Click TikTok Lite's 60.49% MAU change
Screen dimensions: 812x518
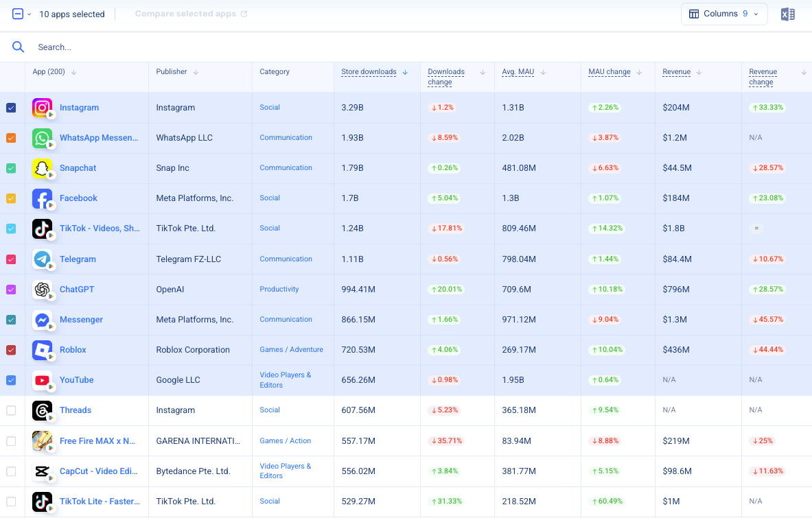pos(607,502)
